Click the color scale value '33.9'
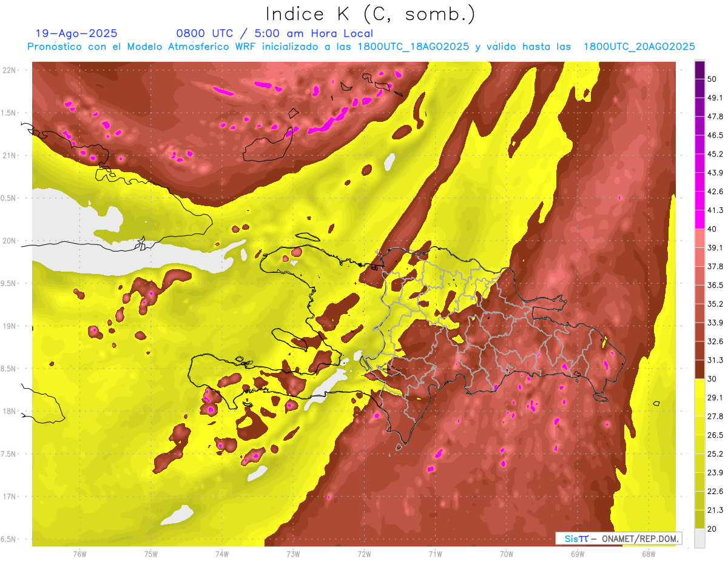The image size is (728, 562). [x=715, y=323]
